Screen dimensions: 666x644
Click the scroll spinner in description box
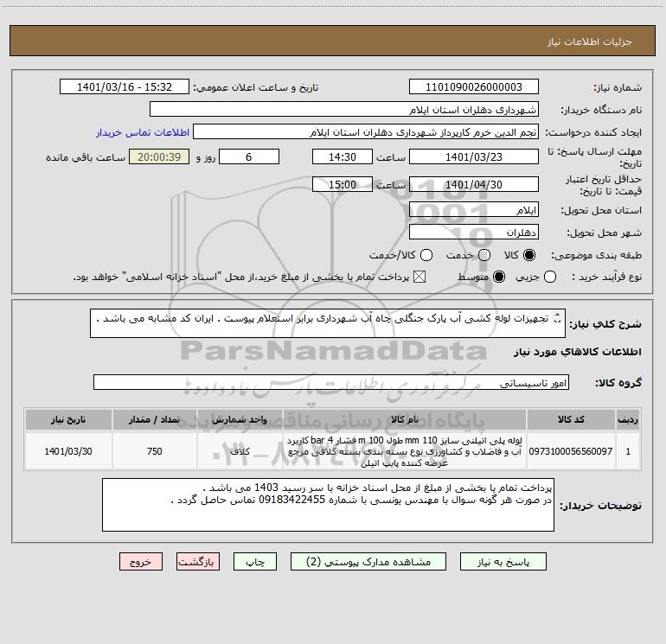[x=558, y=318]
